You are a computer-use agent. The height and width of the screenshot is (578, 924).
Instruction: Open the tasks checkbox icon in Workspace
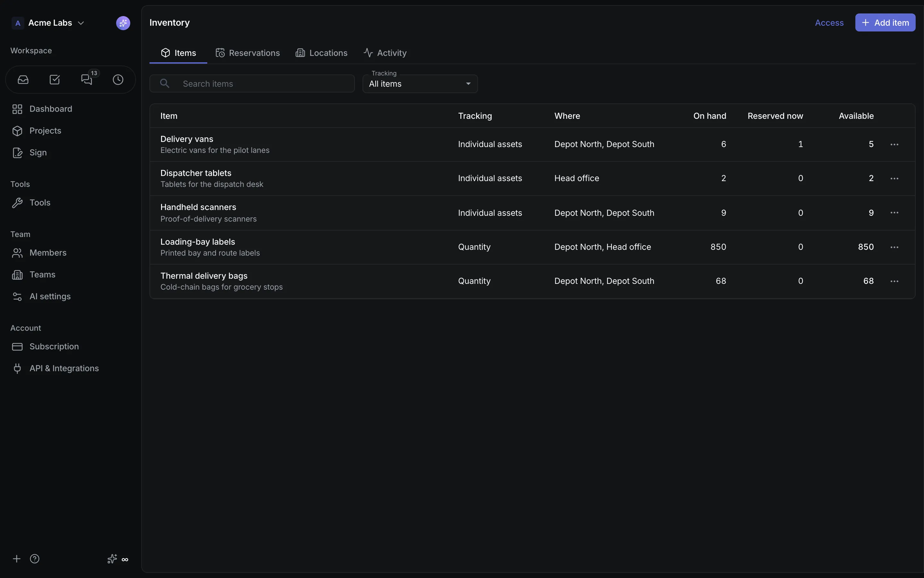[55, 80]
